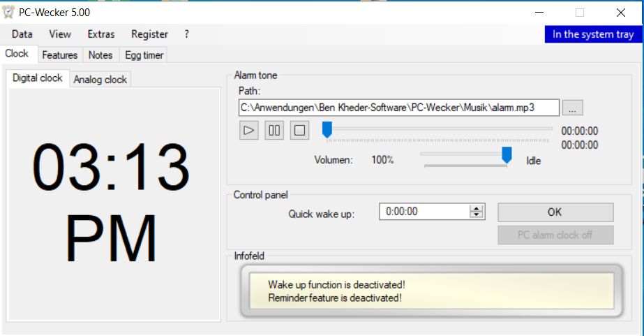Select the Digital clock tab
This screenshot has height=336, width=644.
(38, 78)
